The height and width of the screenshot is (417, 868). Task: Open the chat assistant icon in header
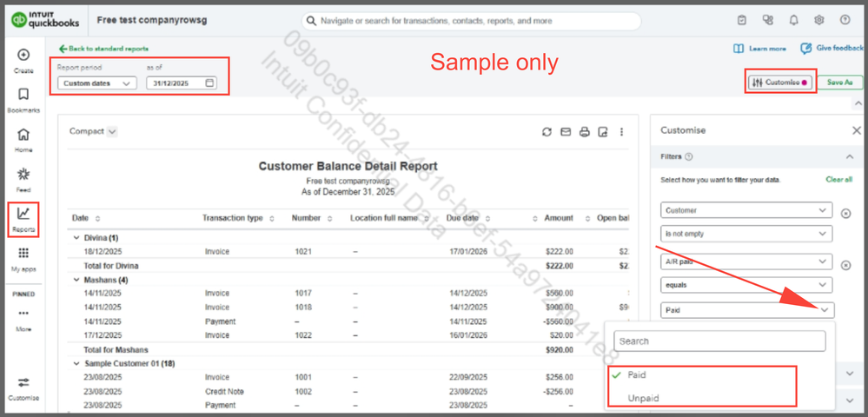point(767,20)
